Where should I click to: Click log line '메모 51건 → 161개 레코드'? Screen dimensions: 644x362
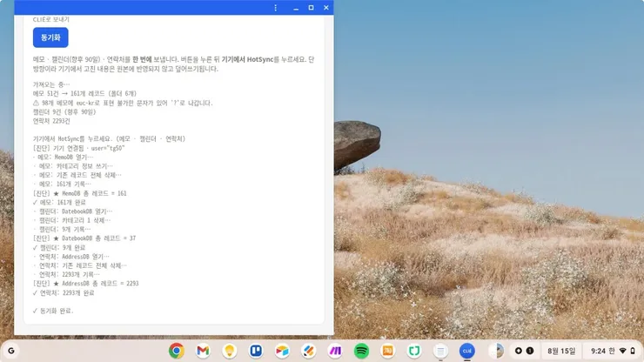click(x=84, y=94)
